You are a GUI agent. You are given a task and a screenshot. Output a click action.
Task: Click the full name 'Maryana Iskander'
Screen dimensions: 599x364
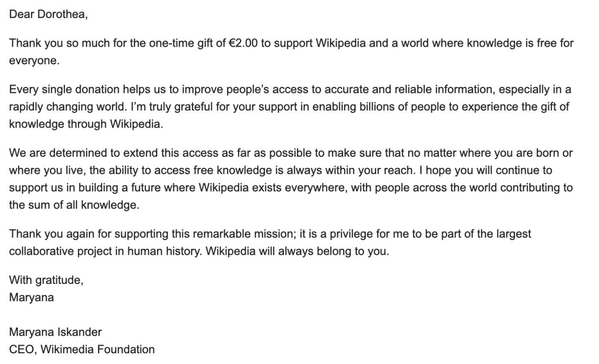55,332
